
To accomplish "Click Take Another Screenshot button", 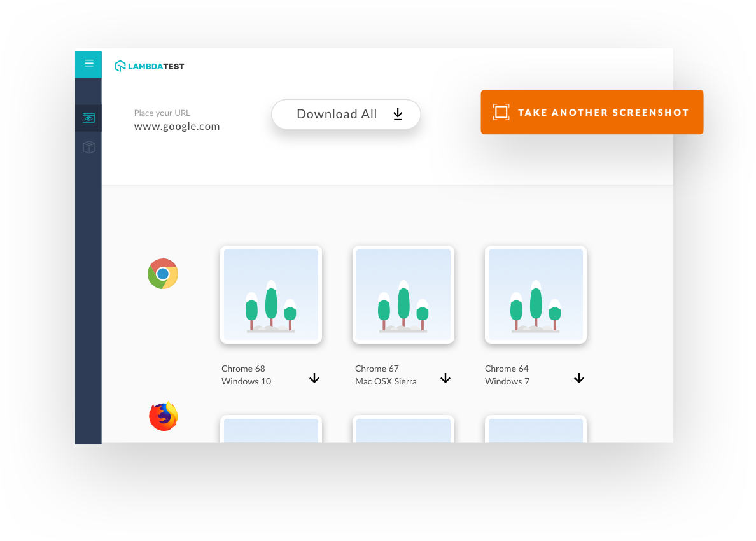I will pyautogui.click(x=592, y=113).
